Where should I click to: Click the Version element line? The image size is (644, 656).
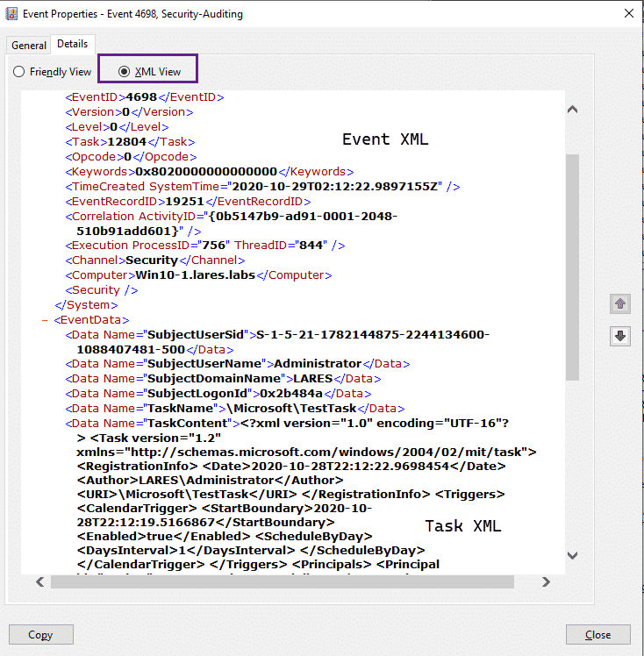click(129, 112)
